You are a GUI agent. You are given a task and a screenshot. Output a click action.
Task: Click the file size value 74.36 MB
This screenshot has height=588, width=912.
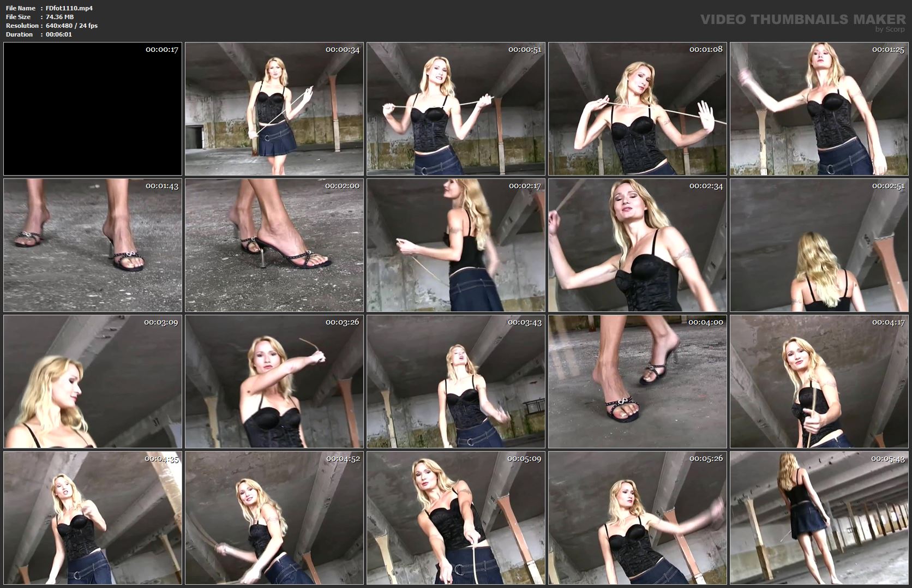pyautogui.click(x=59, y=17)
